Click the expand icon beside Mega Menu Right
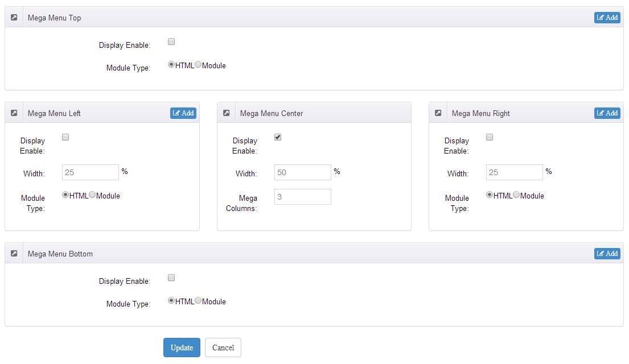Screen dimensions: 629x364 point(438,113)
